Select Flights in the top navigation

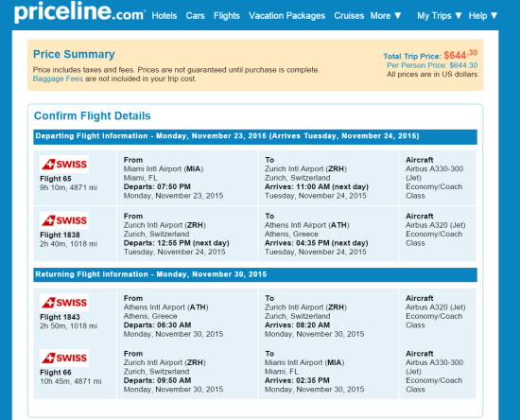point(227,15)
